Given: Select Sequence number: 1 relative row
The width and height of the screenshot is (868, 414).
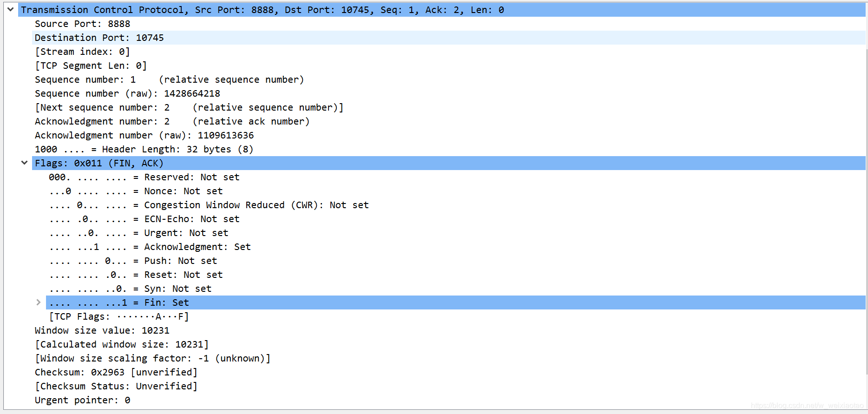Looking at the screenshot, I should pos(448,79).
